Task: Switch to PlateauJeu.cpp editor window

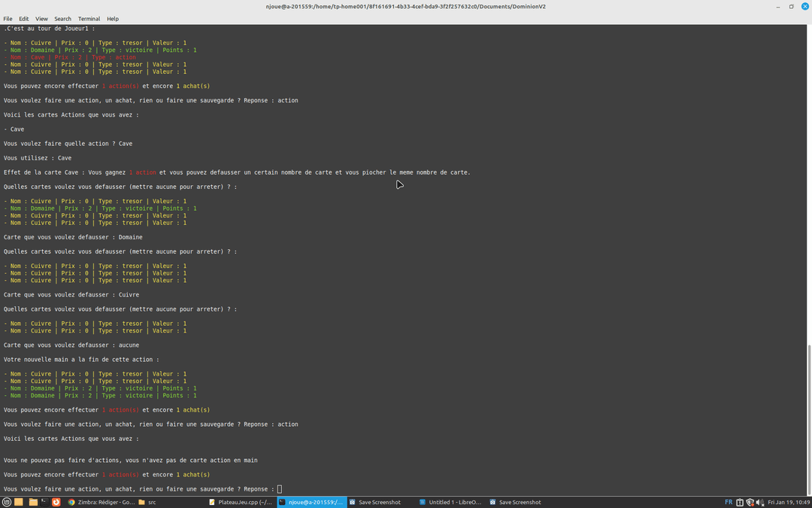Action: click(x=241, y=502)
